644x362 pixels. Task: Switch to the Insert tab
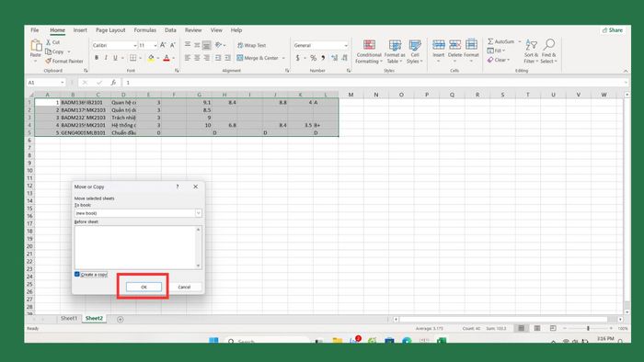coord(80,30)
